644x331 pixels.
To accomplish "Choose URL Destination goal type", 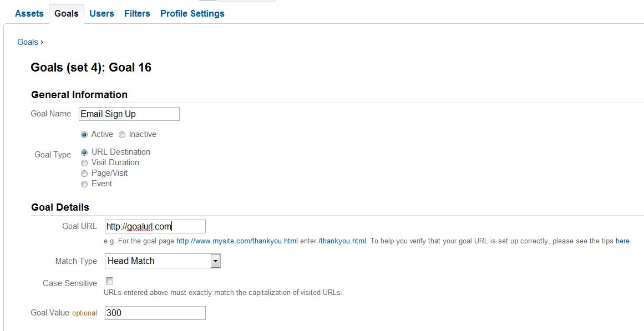I will coord(84,152).
